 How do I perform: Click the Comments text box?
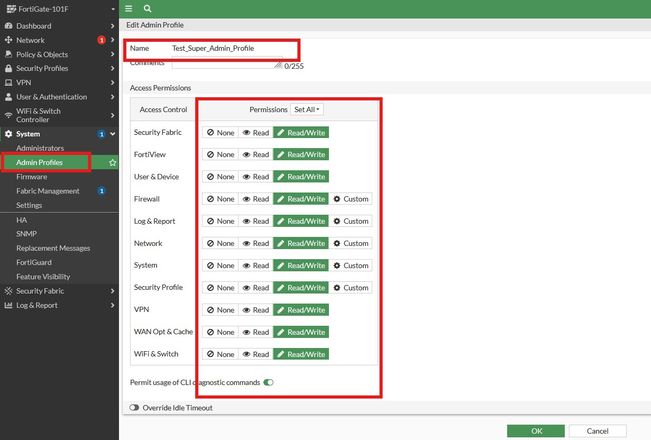click(x=227, y=63)
